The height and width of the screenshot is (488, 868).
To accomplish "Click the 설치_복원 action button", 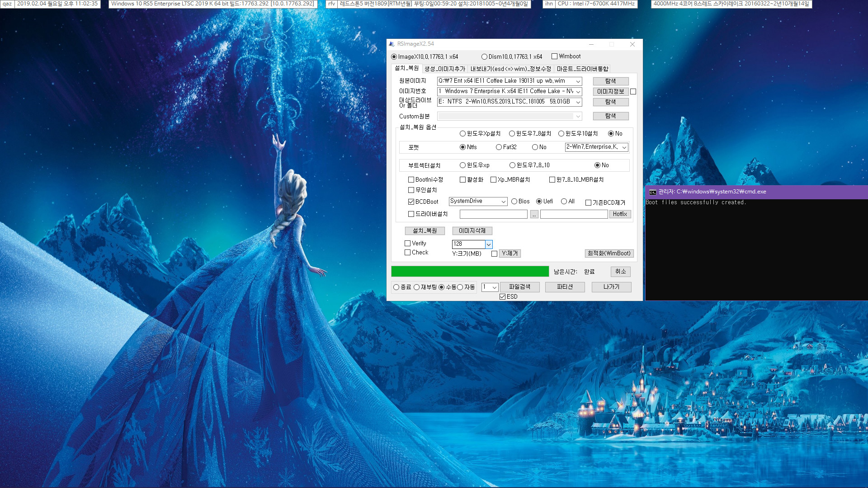I will click(425, 231).
